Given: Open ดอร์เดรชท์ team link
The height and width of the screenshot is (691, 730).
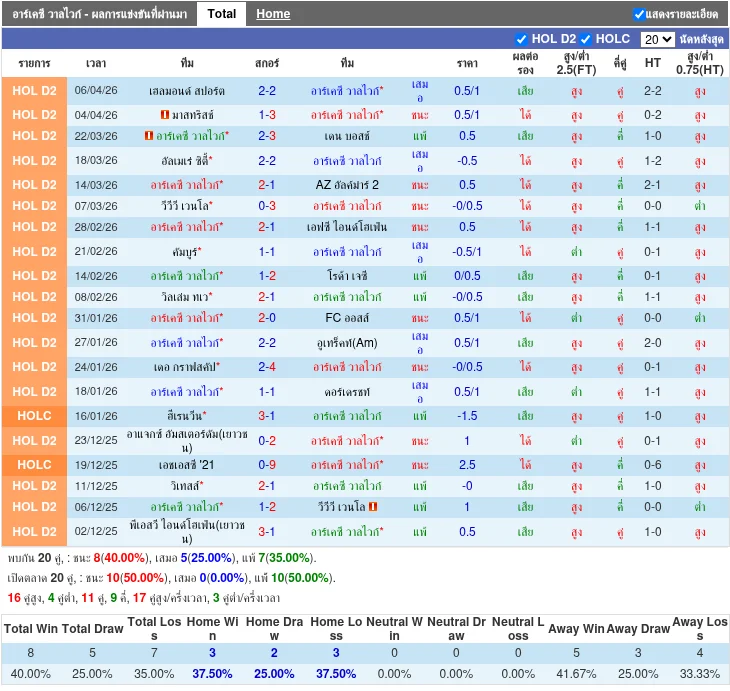Looking at the screenshot, I should pos(347,392).
